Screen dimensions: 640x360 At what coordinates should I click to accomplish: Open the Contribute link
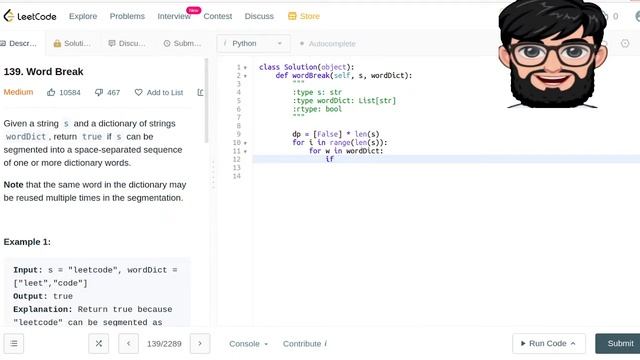(305, 344)
